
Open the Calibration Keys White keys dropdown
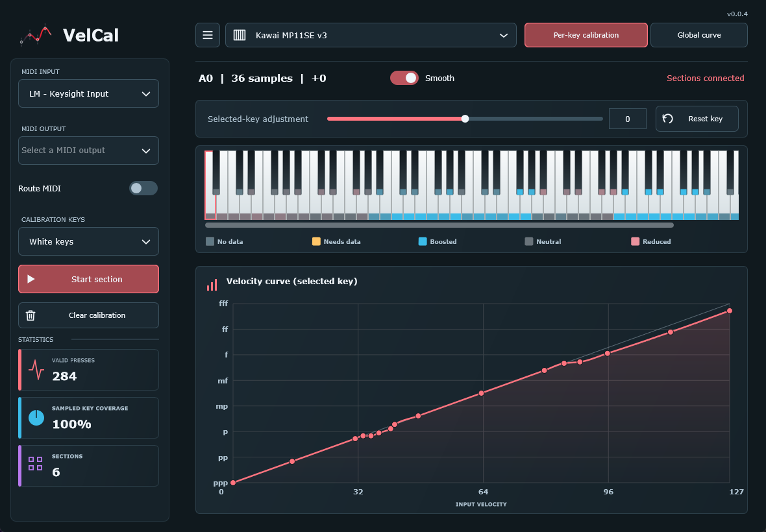coord(88,241)
